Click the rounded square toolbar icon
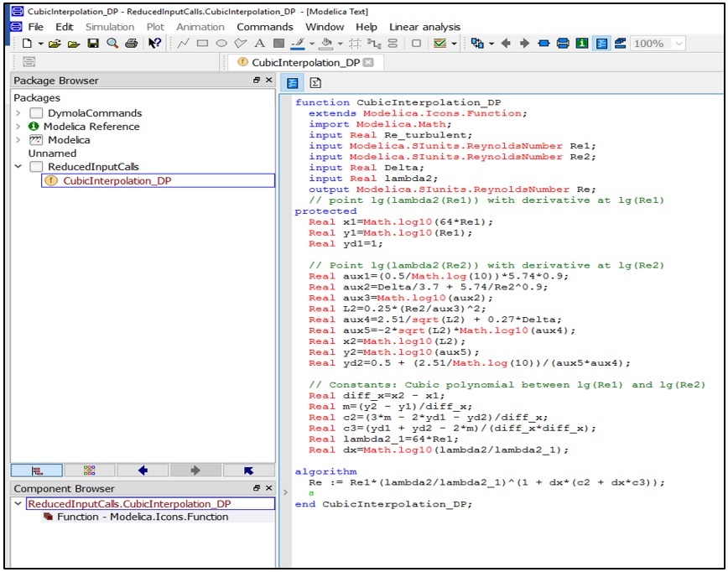The image size is (728, 572). pos(417,44)
